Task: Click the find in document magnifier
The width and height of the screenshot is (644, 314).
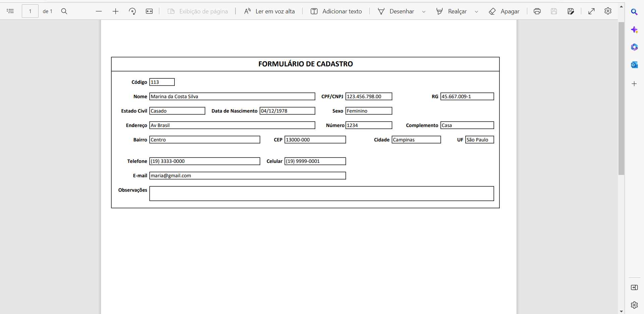Action: (64, 11)
